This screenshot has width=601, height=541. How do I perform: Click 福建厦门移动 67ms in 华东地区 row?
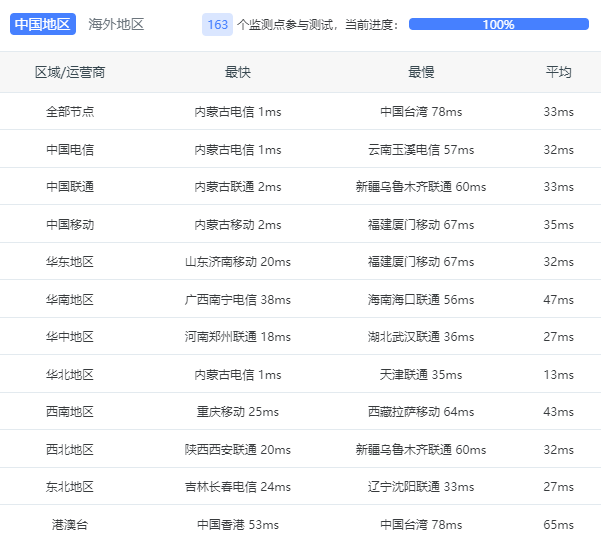click(x=421, y=262)
